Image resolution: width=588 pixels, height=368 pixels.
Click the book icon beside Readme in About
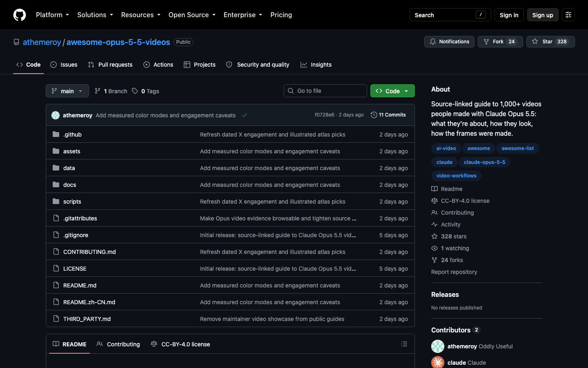(x=434, y=188)
